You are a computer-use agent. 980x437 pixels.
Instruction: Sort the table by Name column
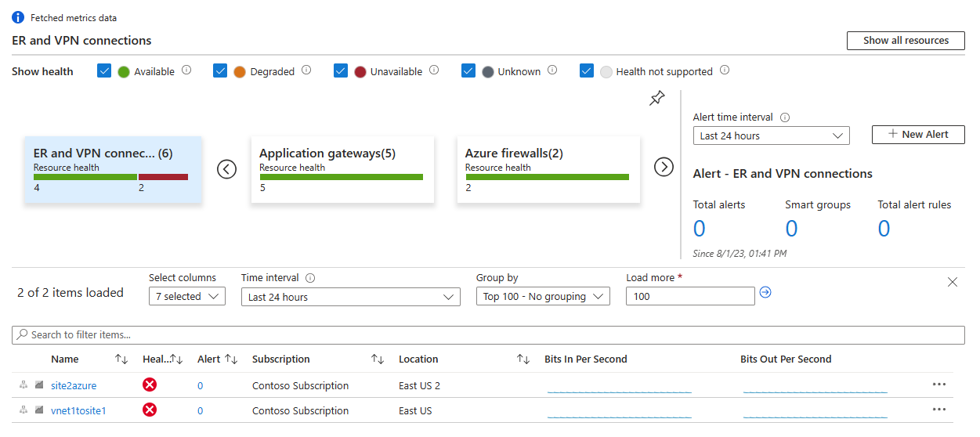point(121,359)
